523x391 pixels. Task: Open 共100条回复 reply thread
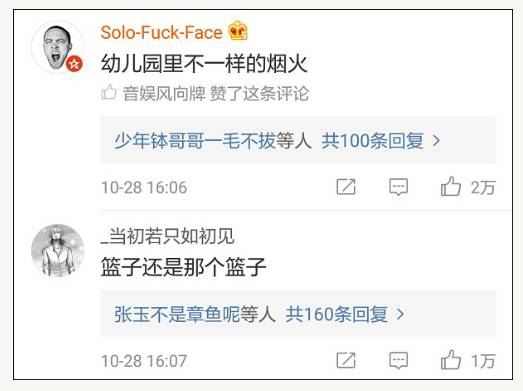tap(373, 140)
